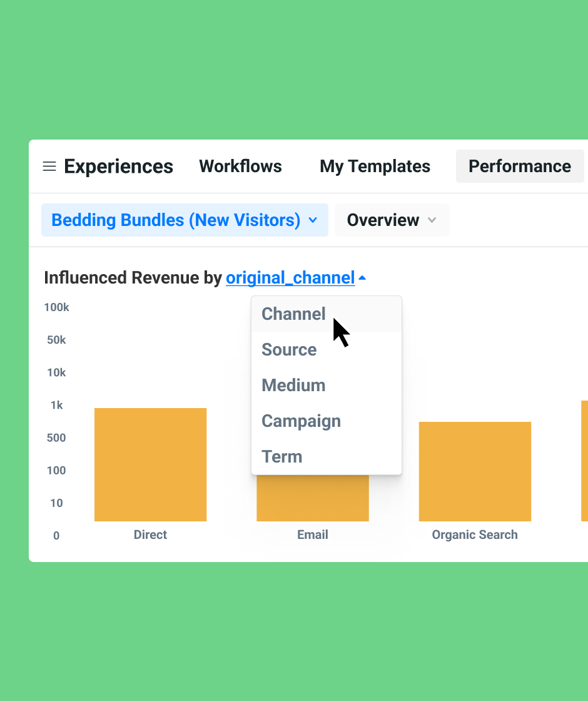Click the Organic Search axis label
588x701 pixels.
pyautogui.click(x=475, y=535)
